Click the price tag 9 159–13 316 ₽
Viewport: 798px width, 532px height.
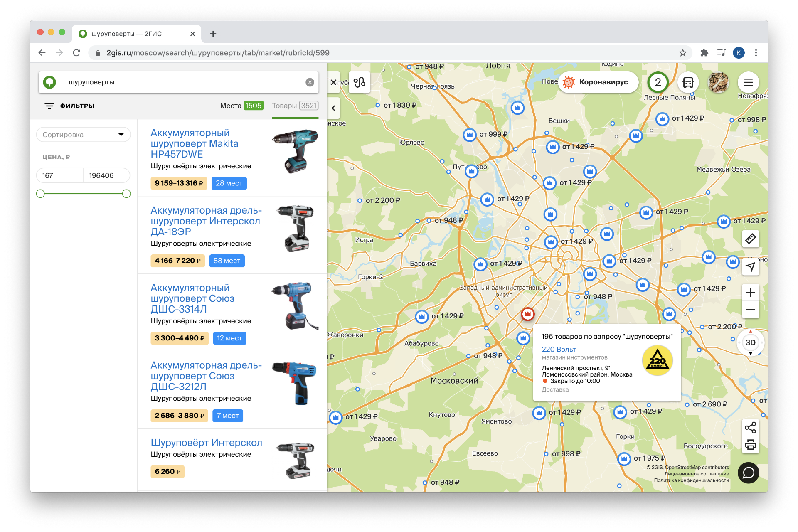(x=179, y=183)
